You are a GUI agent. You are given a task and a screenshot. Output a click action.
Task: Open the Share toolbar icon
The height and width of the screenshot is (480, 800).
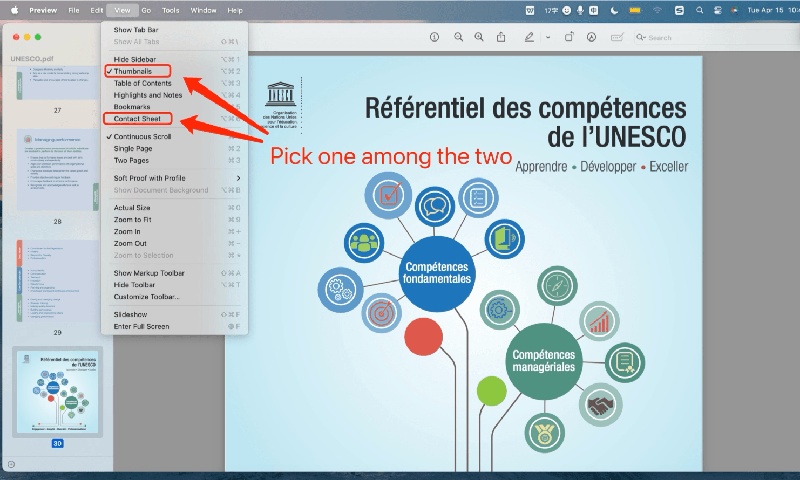(x=501, y=37)
